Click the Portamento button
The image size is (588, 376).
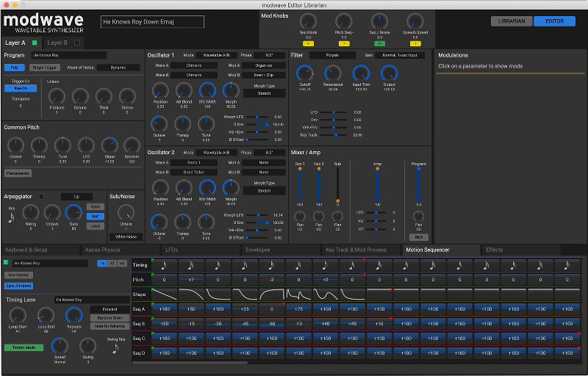(x=18, y=173)
